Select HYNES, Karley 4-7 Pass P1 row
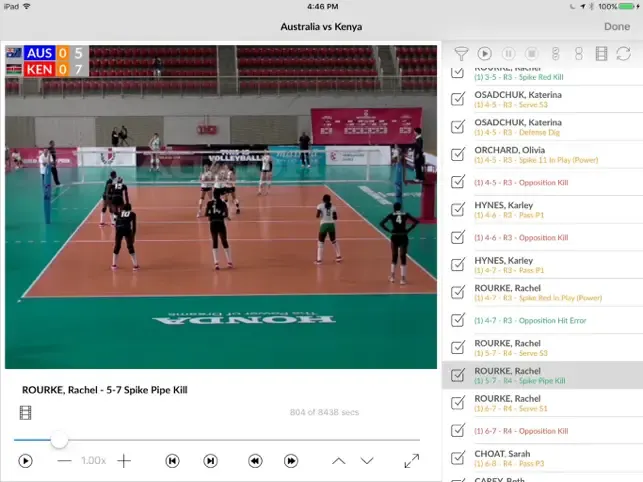 [543, 265]
